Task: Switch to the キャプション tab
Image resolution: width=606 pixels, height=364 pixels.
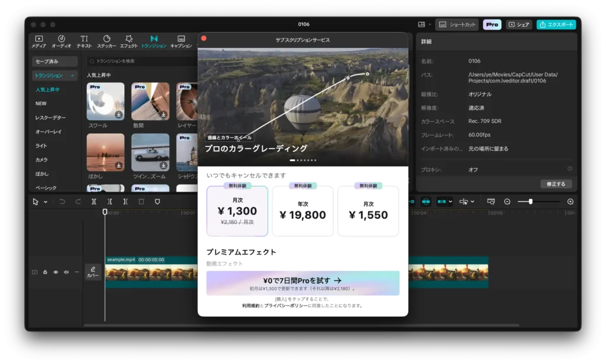Action: (182, 40)
